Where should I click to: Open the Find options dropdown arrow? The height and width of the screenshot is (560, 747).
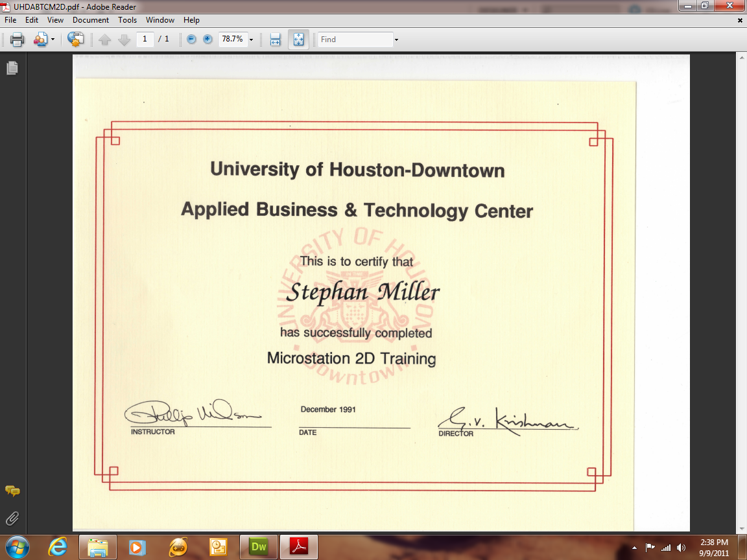[x=396, y=40]
